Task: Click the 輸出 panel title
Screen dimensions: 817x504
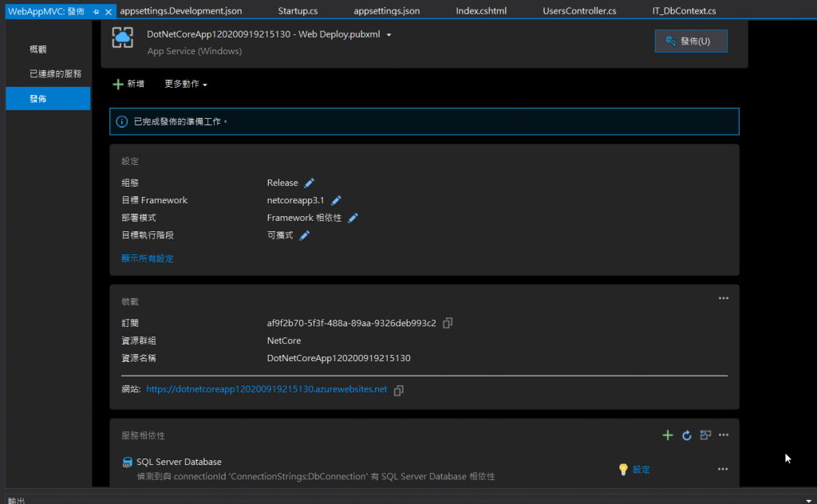Action: [x=16, y=500]
